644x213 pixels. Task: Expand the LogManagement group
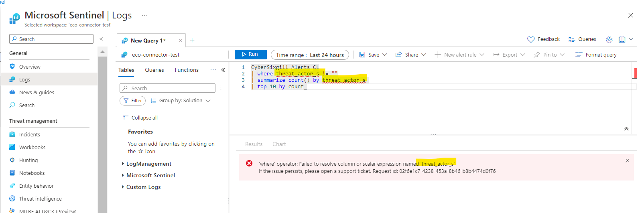point(146,164)
